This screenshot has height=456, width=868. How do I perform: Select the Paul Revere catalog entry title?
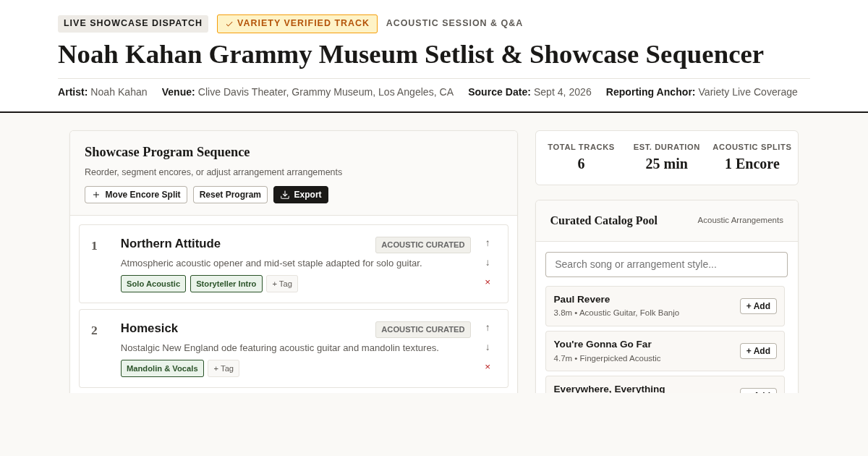tap(582, 300)
